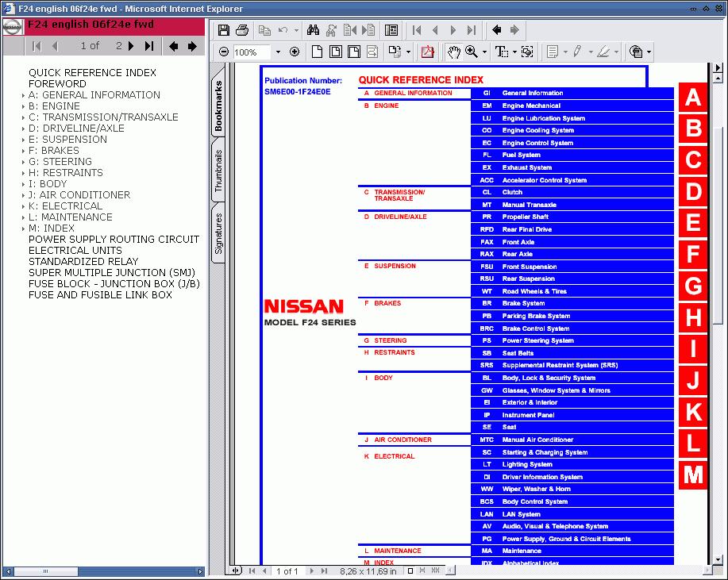Select Fit Width page view
The width and height of the screenshot is (728, 580).
pos(354,52)
